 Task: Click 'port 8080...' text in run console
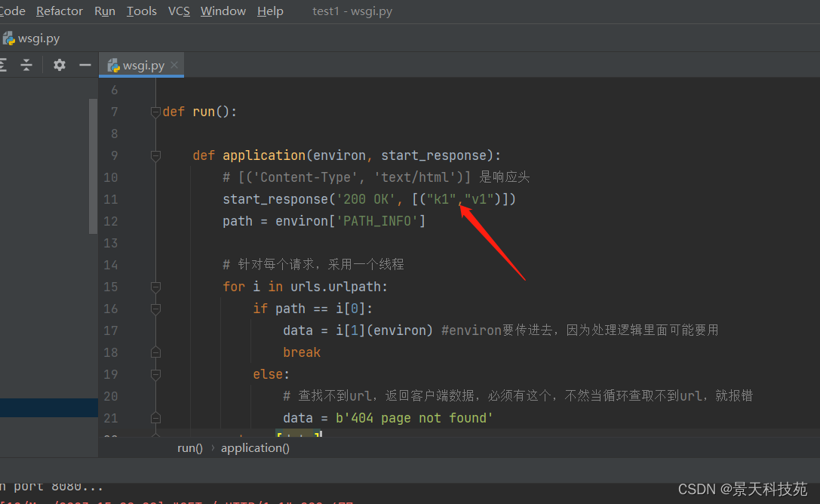[x=58, y=486]
